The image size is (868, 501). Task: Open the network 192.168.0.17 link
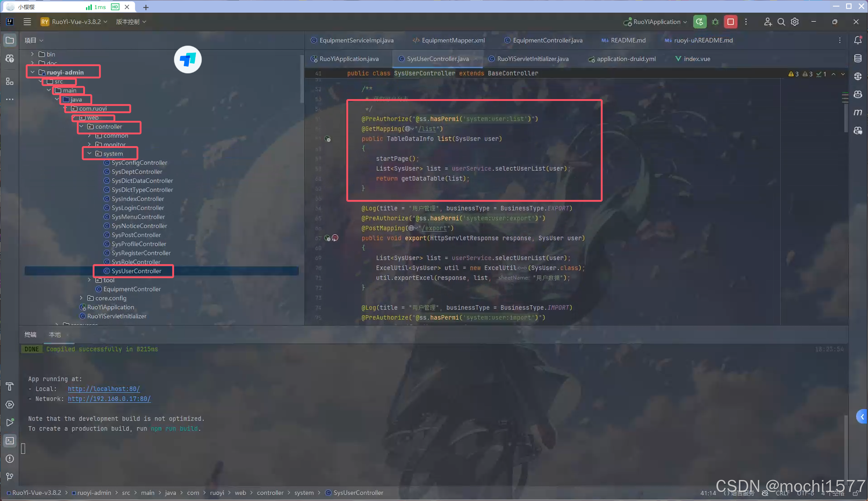click(x=109, y=399)
